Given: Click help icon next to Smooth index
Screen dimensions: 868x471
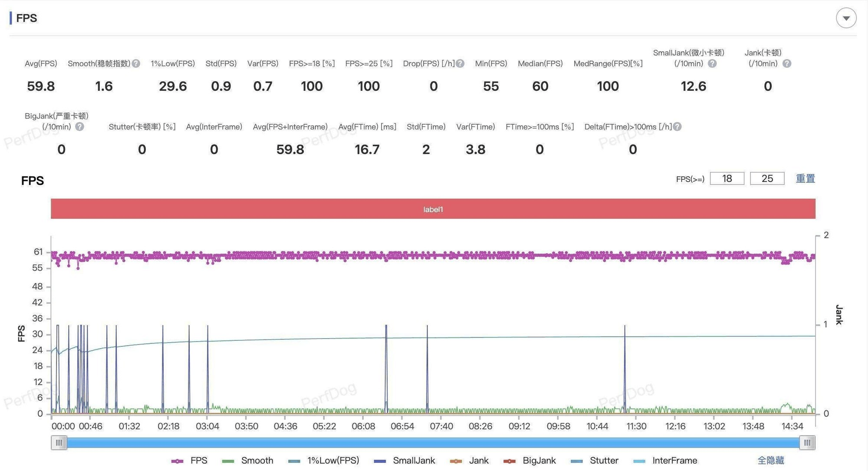Looking at the screenshot, I should tap(136, 64).
